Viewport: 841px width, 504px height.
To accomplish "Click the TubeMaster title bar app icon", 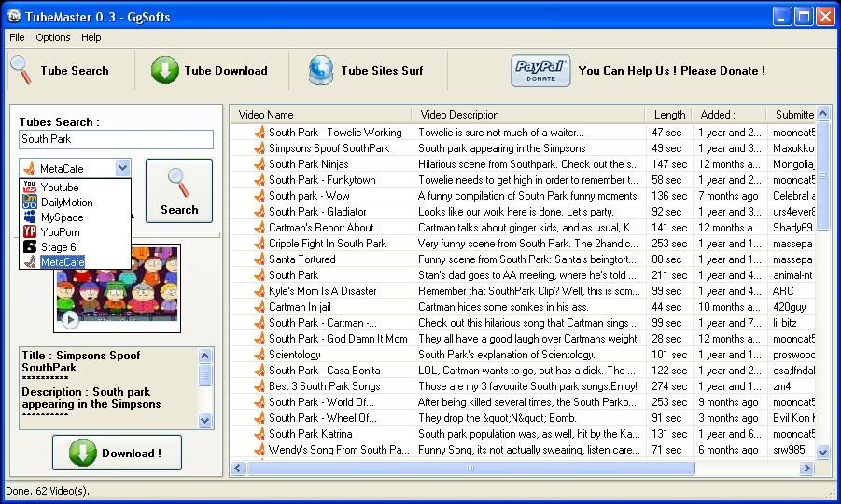I will 14,16.
